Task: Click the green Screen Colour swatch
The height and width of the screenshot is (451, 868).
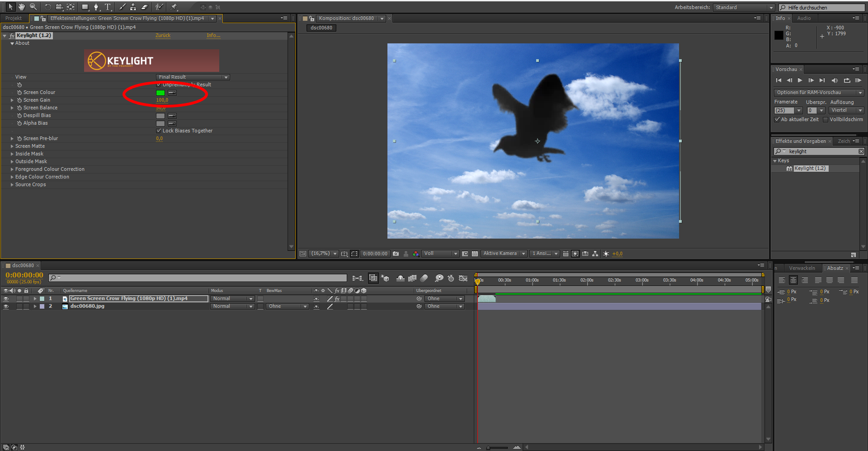Action: 160,93
